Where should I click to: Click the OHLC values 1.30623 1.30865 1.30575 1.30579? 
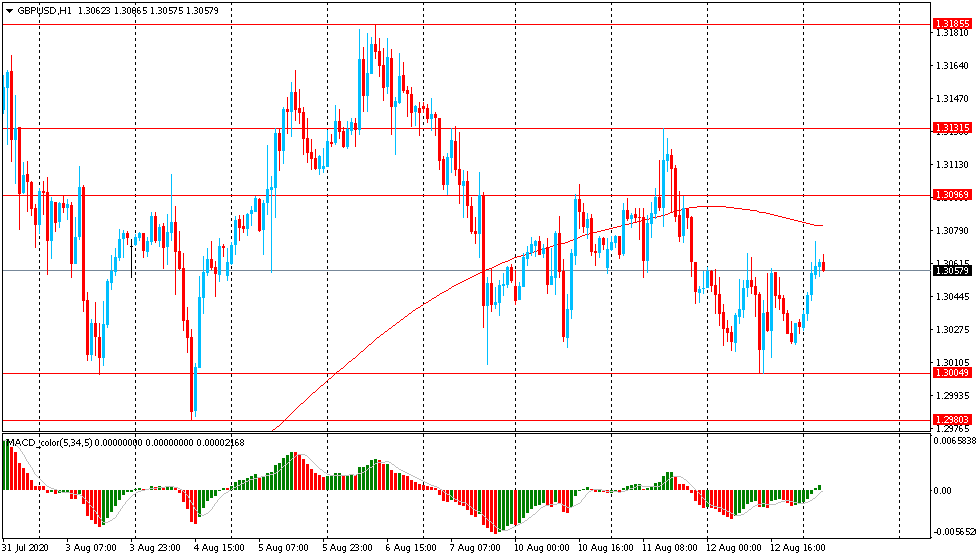(148, 11)
